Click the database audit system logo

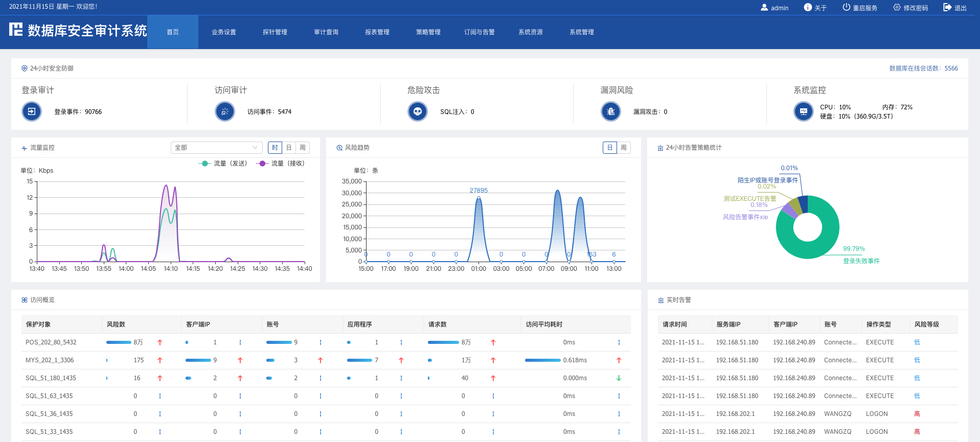point(16,30)
